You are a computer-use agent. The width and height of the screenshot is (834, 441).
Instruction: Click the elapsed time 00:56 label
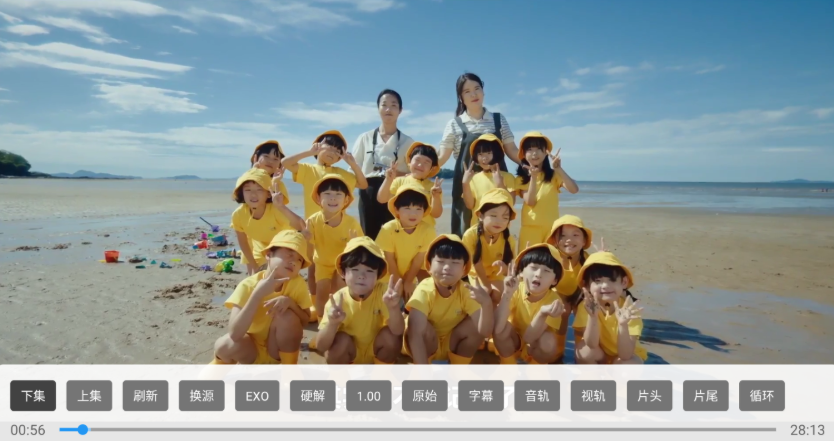click(x=28, y=430)
